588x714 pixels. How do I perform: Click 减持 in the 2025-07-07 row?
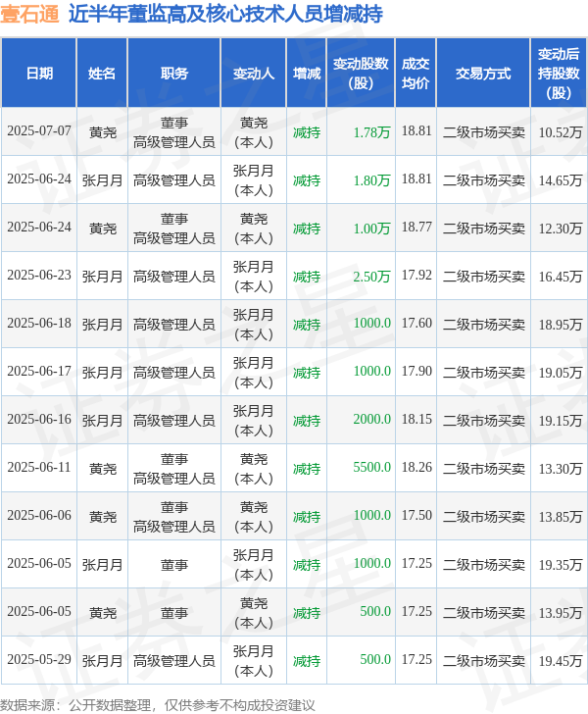click(307, 132)
